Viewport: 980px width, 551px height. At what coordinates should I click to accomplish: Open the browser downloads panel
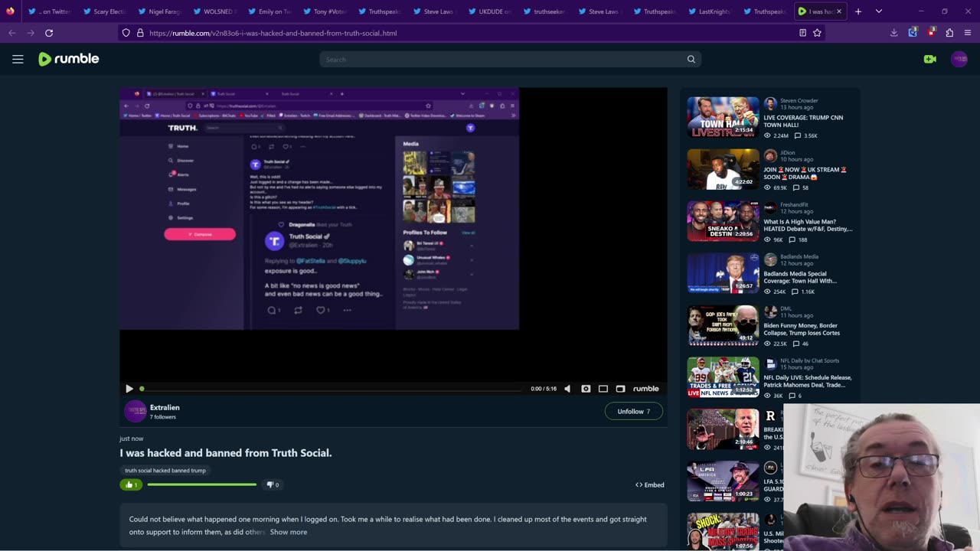coord(893,33)
